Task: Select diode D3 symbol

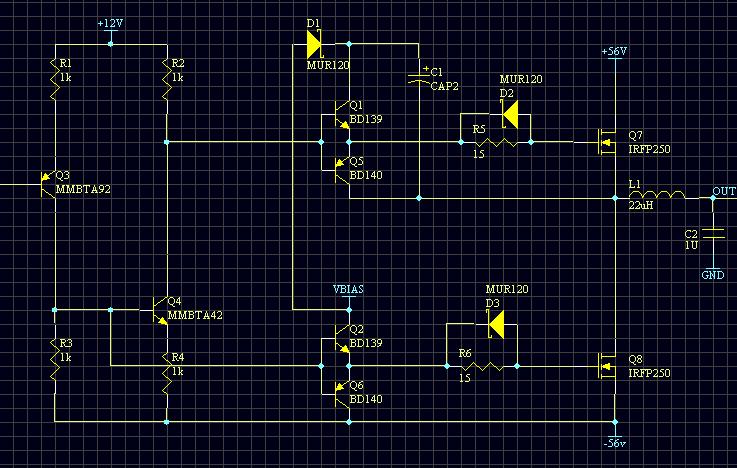Action: pyautogui.click(x=495, y=324)
